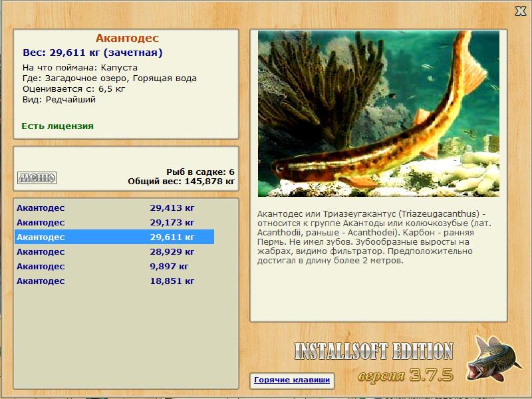This screenshot has width=532, height=399.
Task: Click the На что поймана: Капуста line
Action: 80,68
